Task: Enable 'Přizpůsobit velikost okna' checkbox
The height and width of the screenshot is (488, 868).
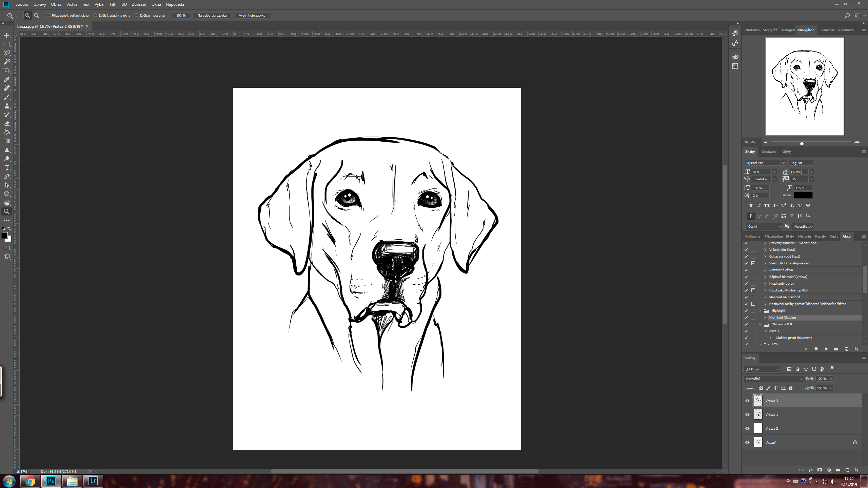Action: coord(48,15)
